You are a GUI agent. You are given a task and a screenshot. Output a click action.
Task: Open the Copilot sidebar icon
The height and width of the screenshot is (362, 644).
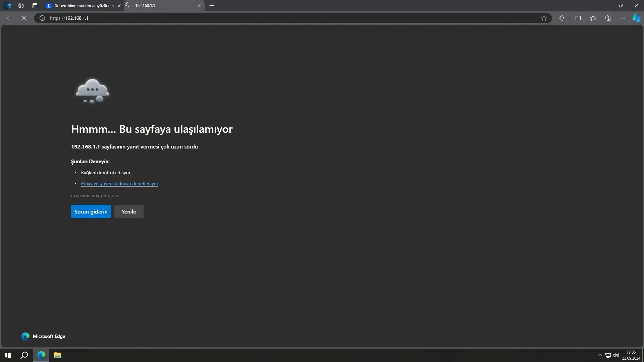tap(636, 18)
